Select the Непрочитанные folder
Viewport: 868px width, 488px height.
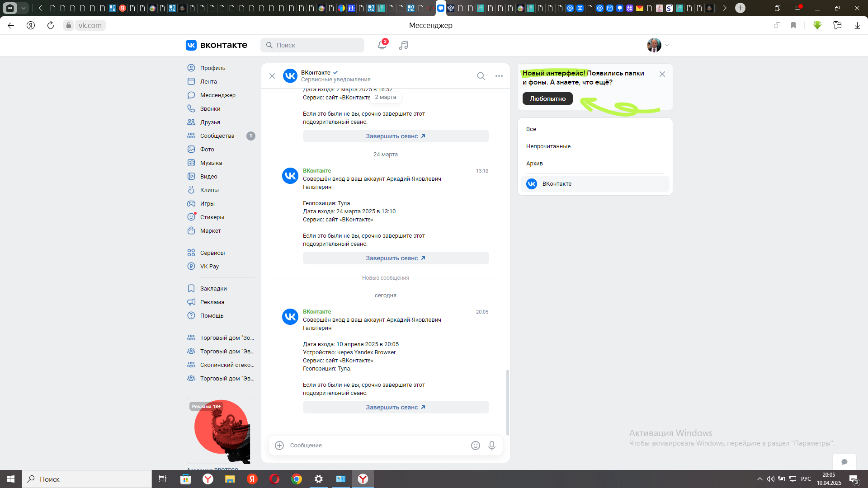coord(595,146)
